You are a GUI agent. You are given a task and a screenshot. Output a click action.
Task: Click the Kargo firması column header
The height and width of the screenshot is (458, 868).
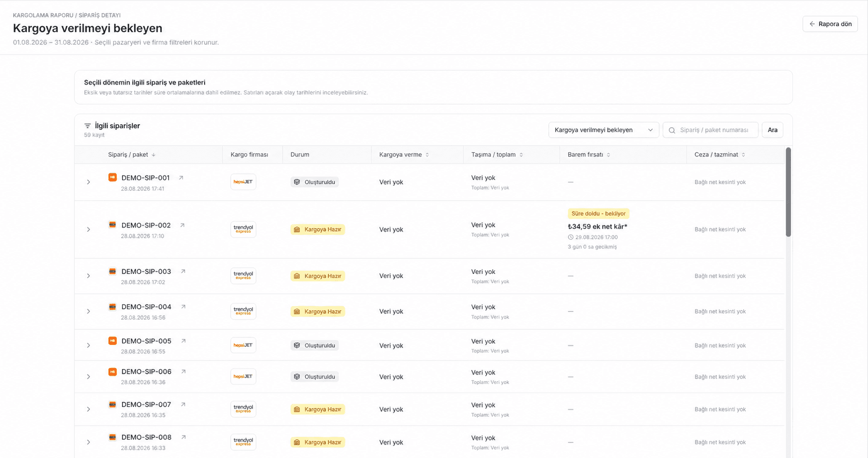[x=249, y=155]
